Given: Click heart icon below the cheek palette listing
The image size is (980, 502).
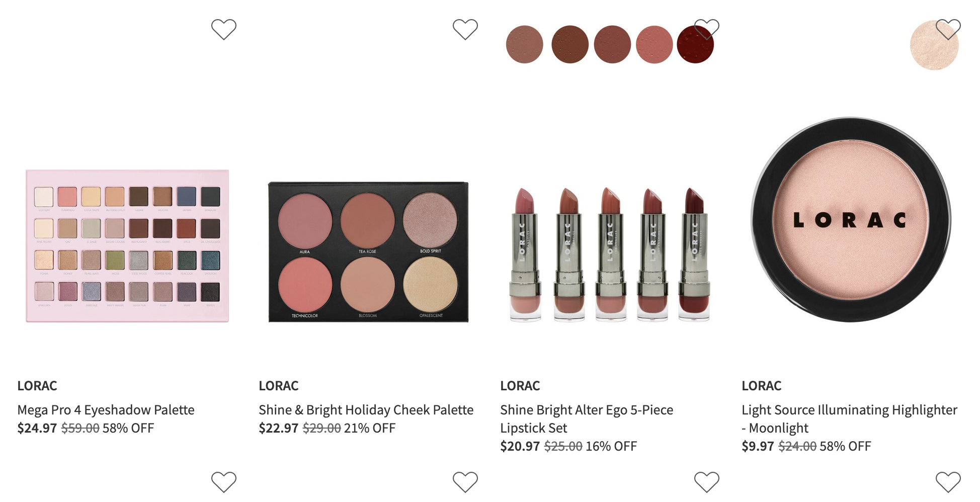Looking at the screenshot, I should click(x=465, y=482).
